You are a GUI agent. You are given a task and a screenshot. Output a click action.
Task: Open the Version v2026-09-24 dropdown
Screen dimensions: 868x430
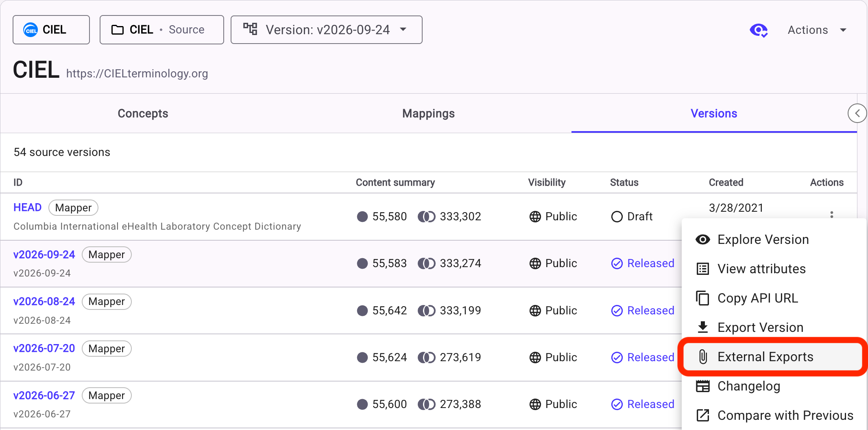point(326,30)
